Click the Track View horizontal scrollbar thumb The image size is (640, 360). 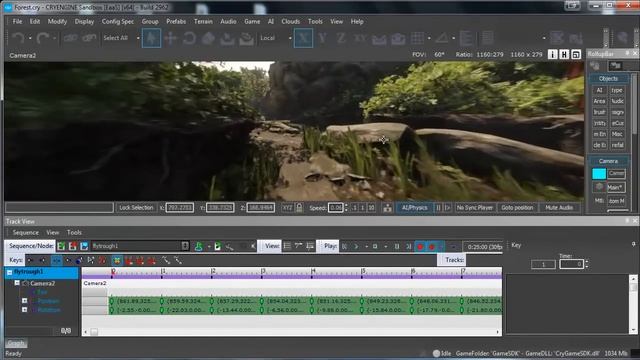94,332
